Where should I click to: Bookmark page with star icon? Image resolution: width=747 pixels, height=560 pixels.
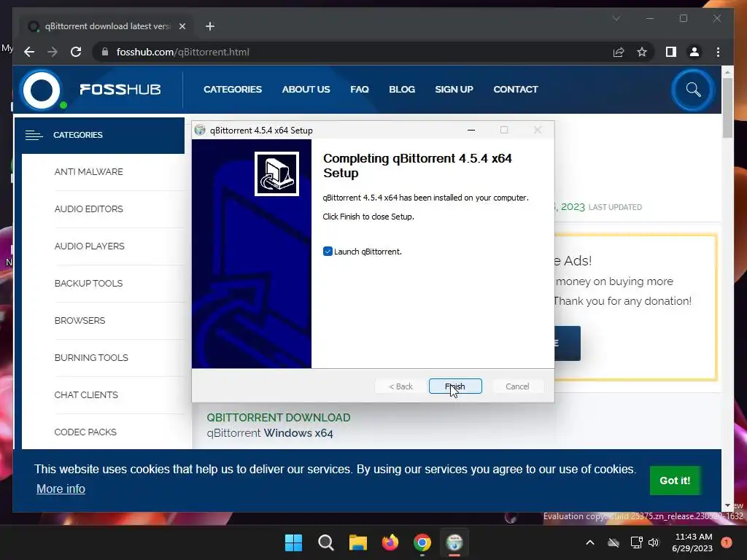pos(642,52)
